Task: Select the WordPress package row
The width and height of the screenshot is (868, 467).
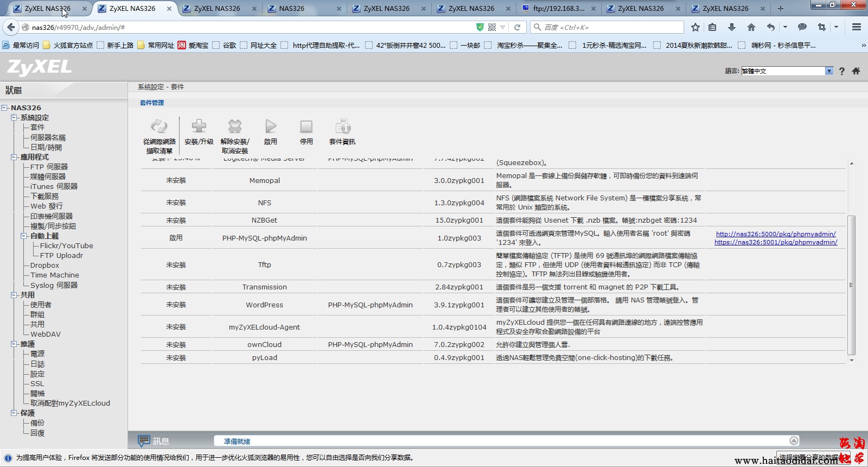Action: point(264,305)
